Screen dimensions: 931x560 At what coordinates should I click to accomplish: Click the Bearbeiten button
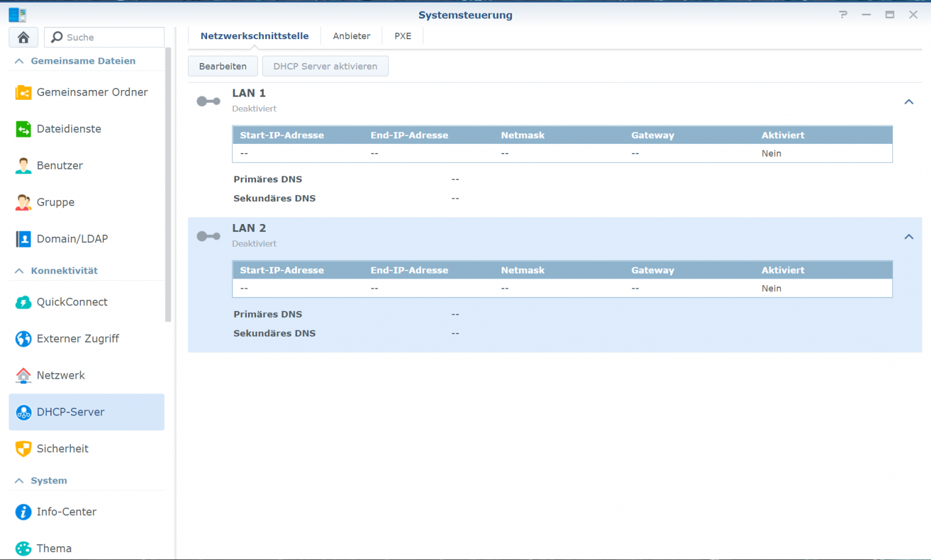[x=222, y=66]
